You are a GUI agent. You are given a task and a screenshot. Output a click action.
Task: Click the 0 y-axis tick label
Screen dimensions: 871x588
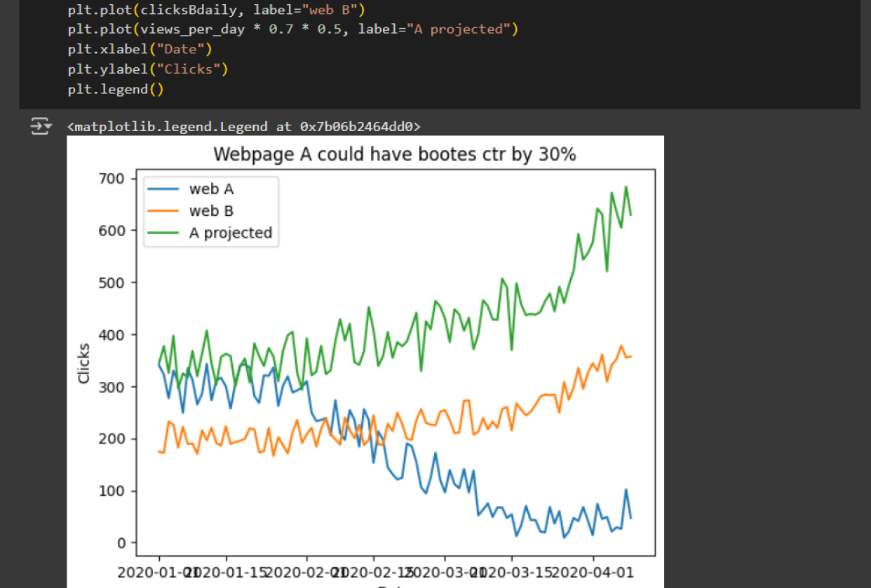tap(121, 542)
